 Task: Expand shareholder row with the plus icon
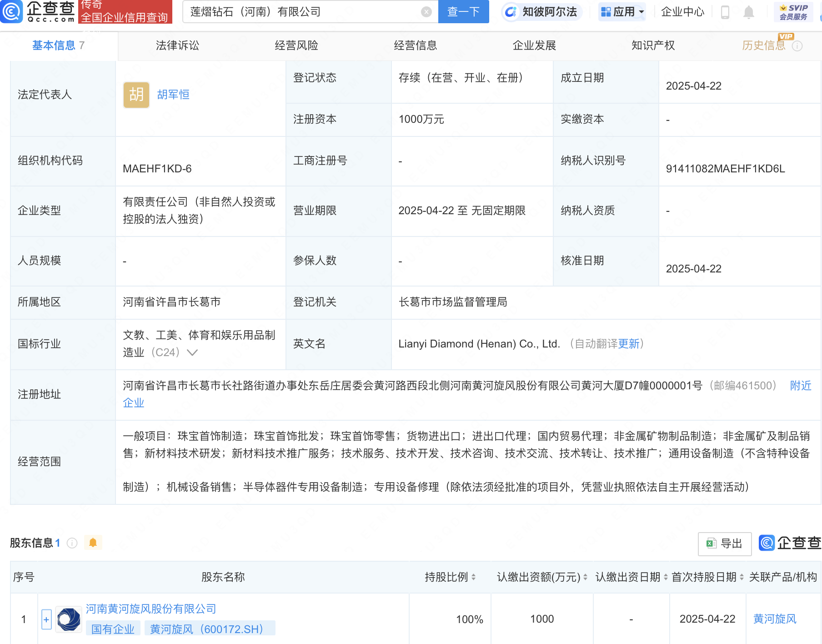tap(46, 619)
